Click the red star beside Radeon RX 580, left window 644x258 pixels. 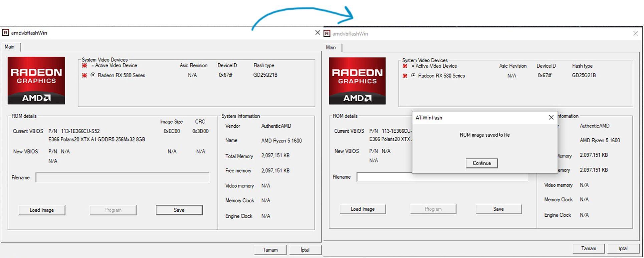click(84, 75)
